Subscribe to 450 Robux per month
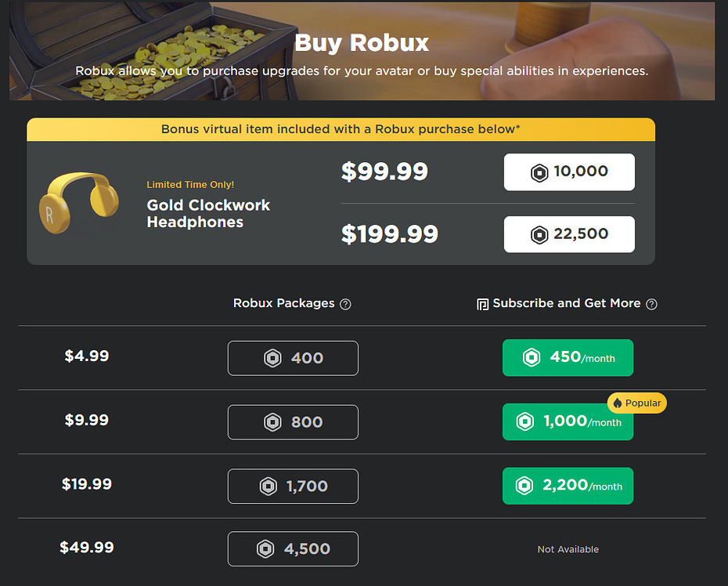This screenshot has height=586, width=728. (568, 358)
